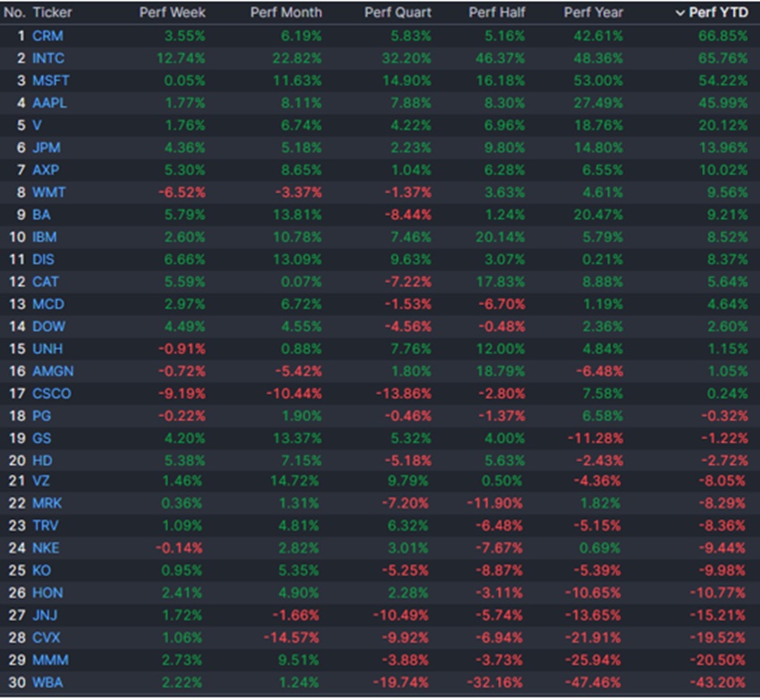This screenshot has height=700, width=760.
Task: Sort by the Perf Quart column header
Action: (x=398, y=13)
